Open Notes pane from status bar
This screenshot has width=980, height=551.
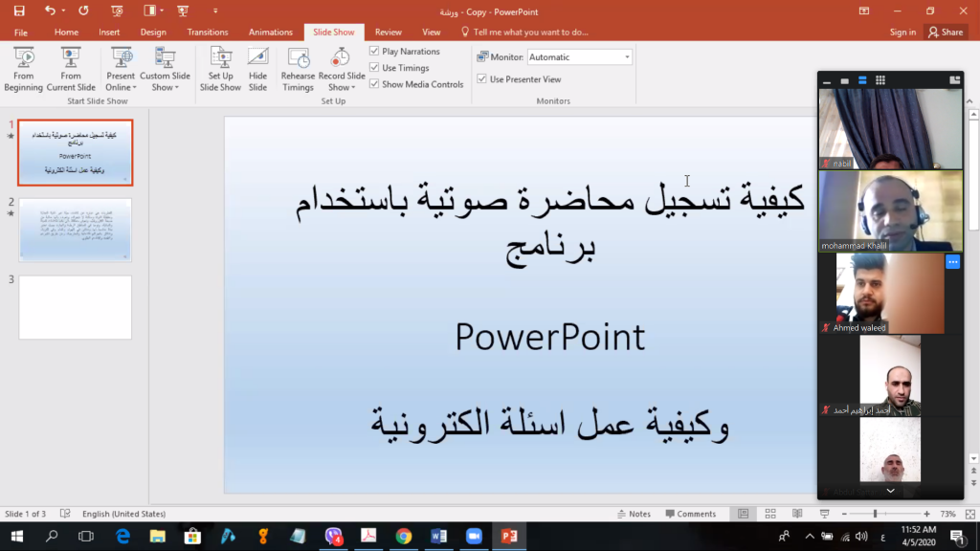coord(634,514)
